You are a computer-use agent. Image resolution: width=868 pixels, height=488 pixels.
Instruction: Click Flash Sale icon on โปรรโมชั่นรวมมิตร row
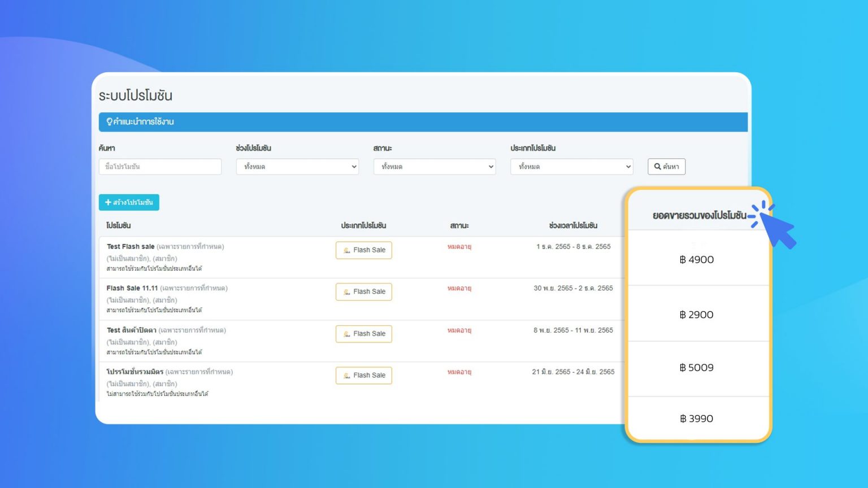click(346, 375)
